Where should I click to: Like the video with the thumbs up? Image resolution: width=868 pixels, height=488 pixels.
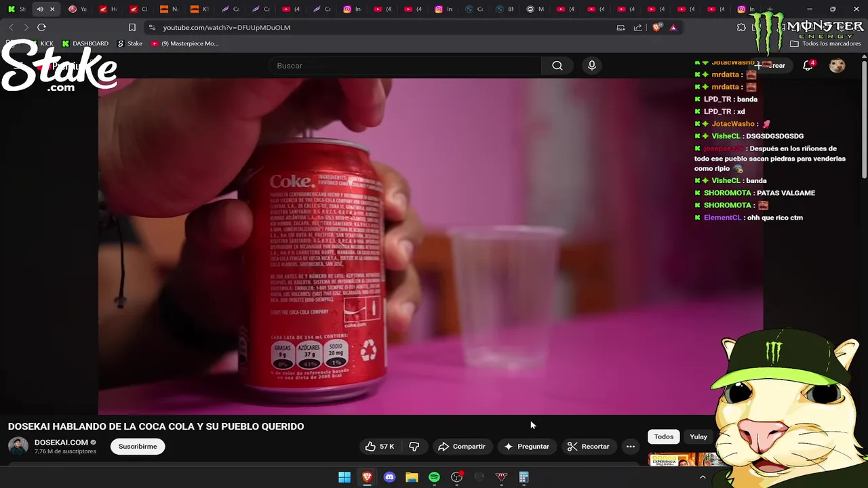(380, 446)
